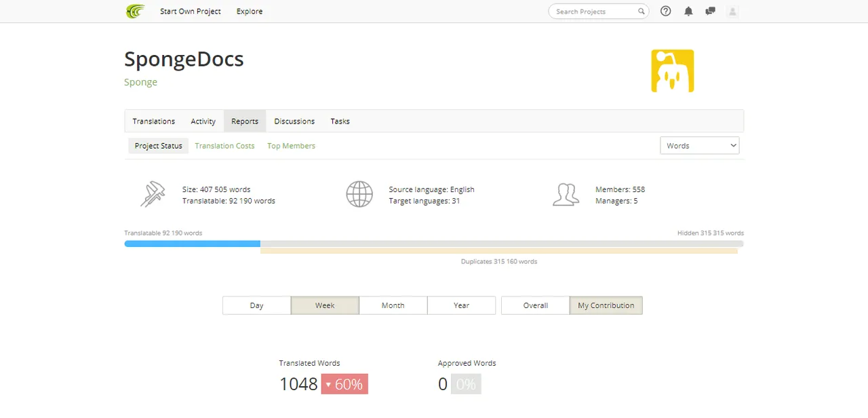Click 'Size: 407 505 words' text
Screen dimensions: 868x418
click(x=216, y=189)
